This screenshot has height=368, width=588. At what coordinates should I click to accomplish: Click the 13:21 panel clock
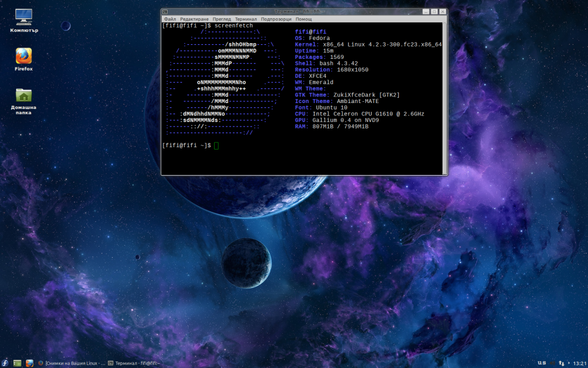(x=580, y=363)
